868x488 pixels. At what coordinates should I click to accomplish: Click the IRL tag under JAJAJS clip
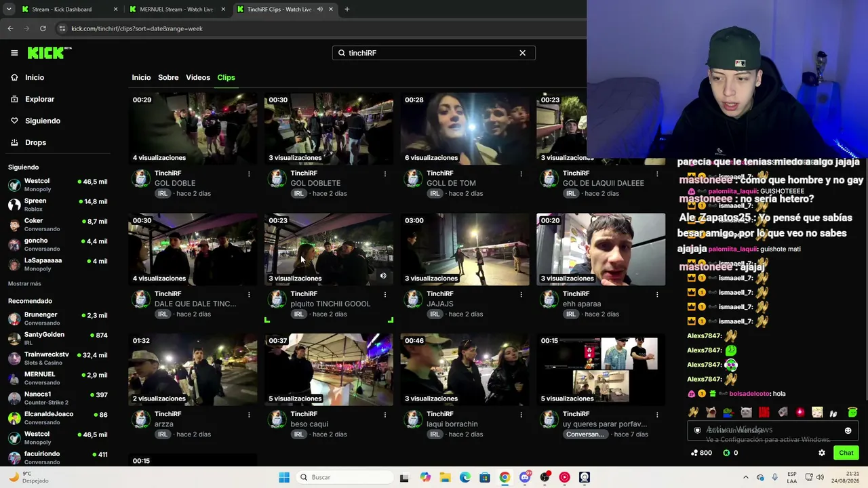pos(435,314)
